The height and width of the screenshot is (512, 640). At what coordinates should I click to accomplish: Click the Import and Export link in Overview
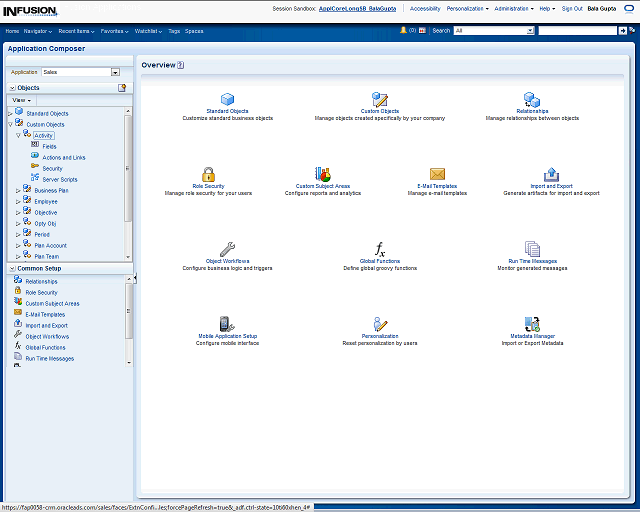[551, 186]
